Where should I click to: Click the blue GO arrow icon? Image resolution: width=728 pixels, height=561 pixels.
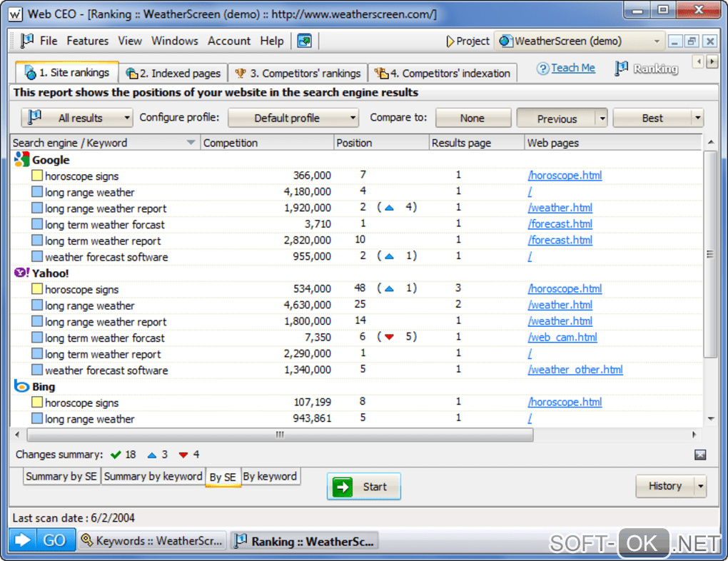pyautogui.click(x=22, y=540)
